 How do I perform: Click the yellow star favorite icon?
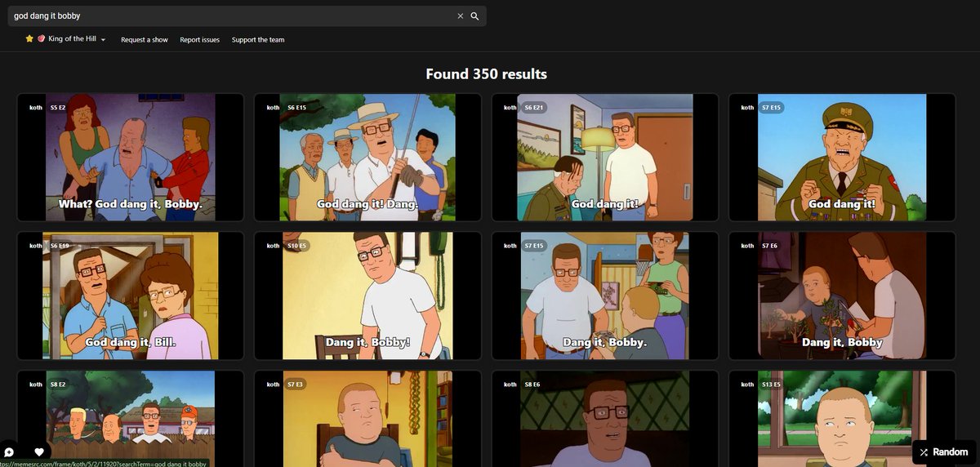(x=29, y=38)
